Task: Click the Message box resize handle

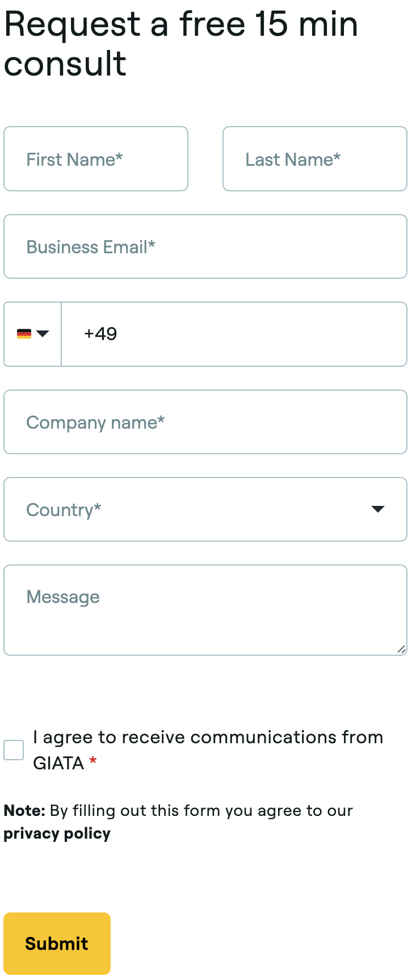Action: (x=401, y=650)
